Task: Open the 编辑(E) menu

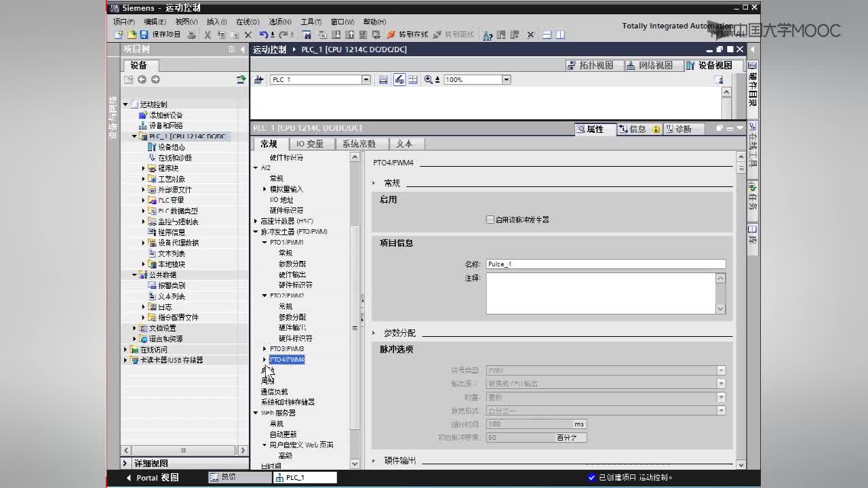Action: [x=155, y=22]
